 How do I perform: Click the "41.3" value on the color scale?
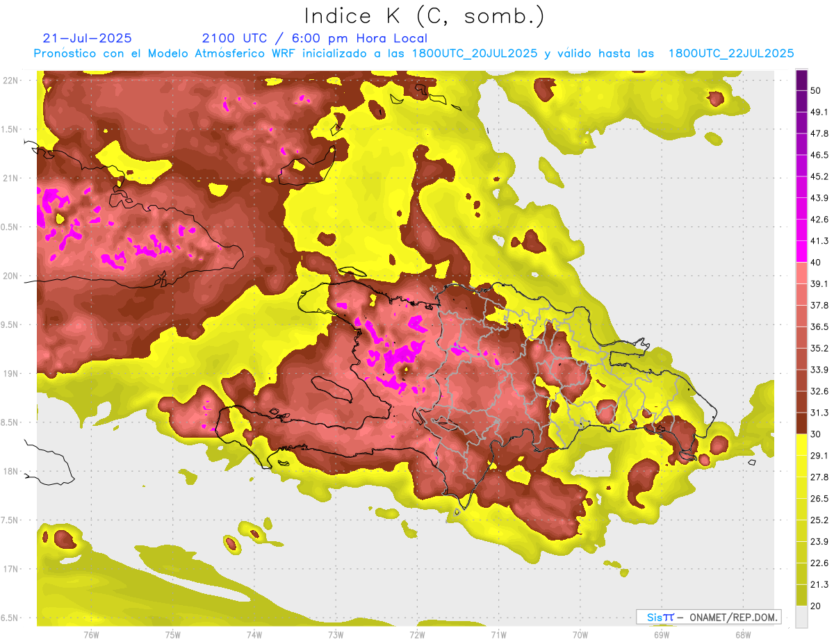(819, 241)
